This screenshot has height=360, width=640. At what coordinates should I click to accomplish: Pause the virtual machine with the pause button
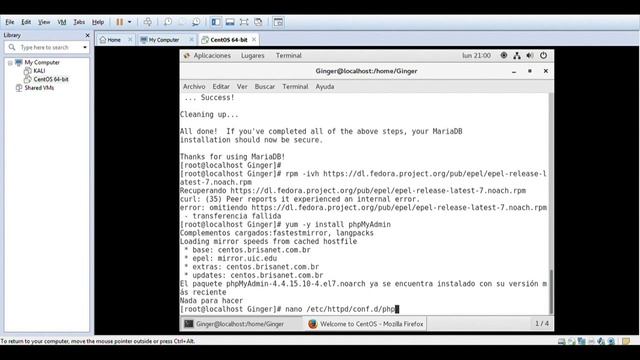coord(119,22)
